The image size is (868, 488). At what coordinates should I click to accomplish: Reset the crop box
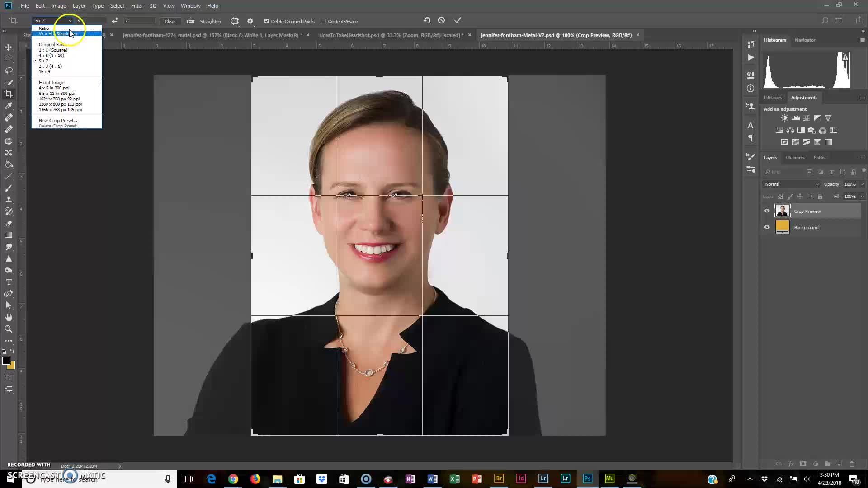[427, 20]
